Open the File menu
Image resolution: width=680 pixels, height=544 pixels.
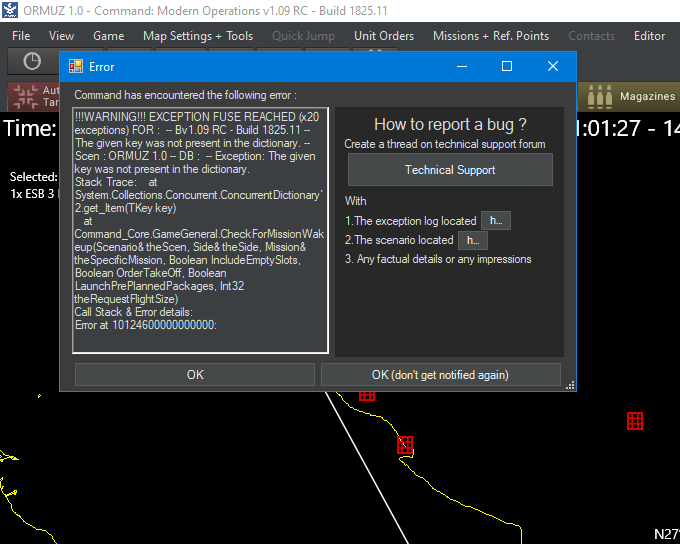pyautogui.click(x=21, y=36)
